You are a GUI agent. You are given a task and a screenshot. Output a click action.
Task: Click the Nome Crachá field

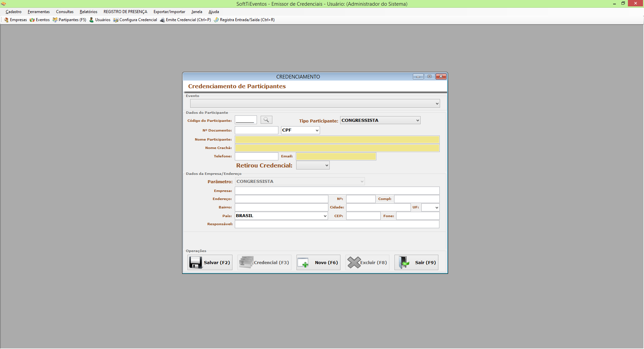(x=337, y=148)
